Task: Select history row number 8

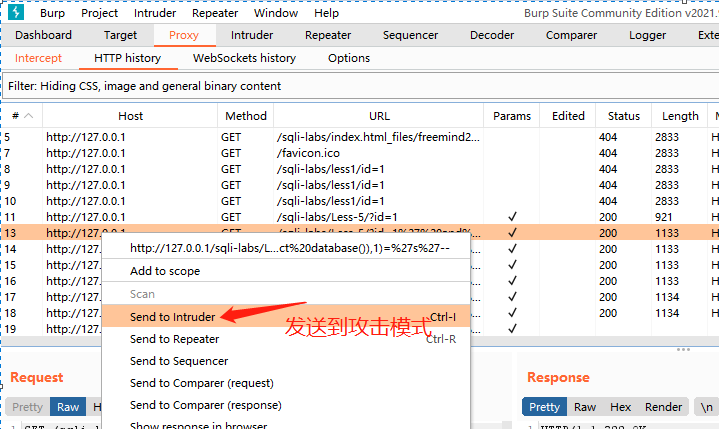Action: (360, 169)
